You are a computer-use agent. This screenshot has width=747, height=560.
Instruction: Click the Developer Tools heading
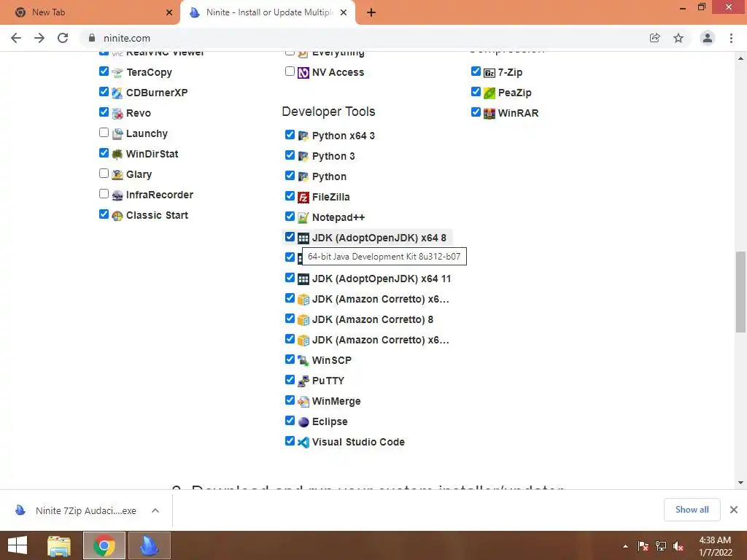coord(329,112)
